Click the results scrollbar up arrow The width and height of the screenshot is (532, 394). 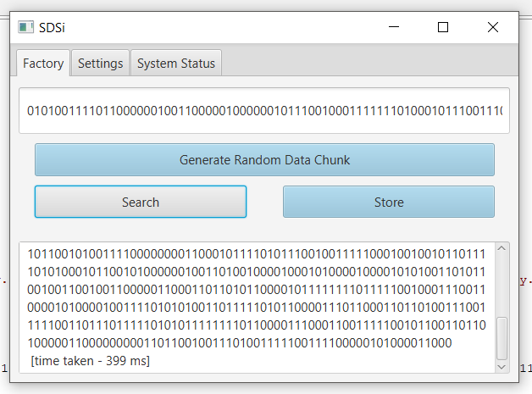click(502, 248)
